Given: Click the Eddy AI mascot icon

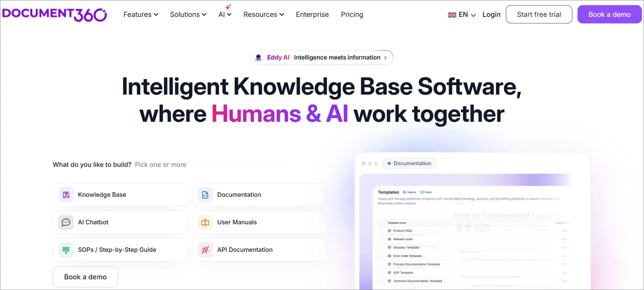Looking at the screenshot, I should pos(258,57).
